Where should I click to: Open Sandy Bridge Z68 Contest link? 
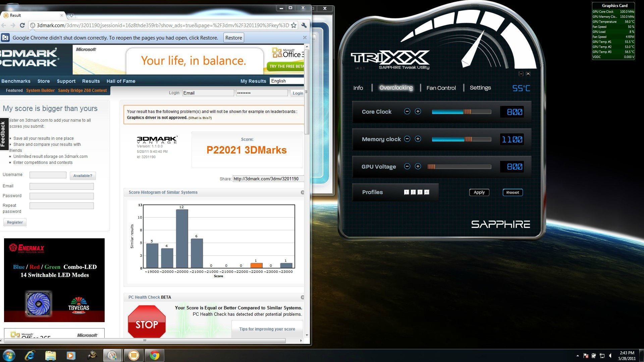[82, 90]
